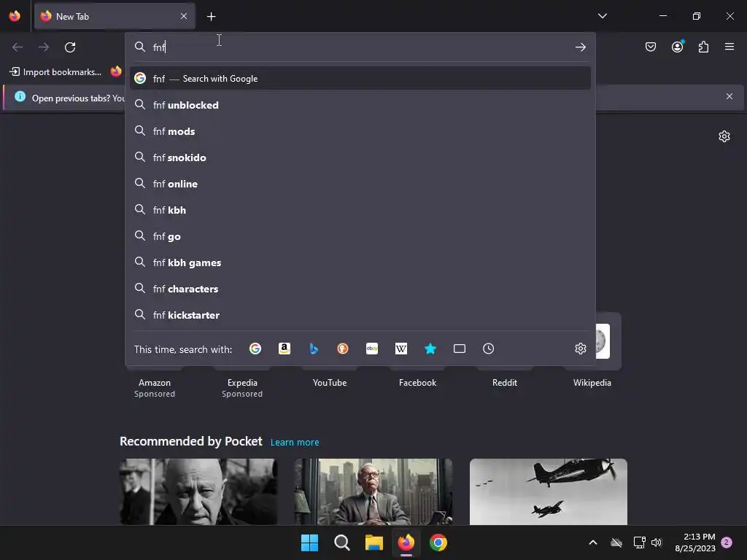Search this time with eBay
Image resolution: width=747 pixels, height=560 pixels.
(x=372, y=349)
